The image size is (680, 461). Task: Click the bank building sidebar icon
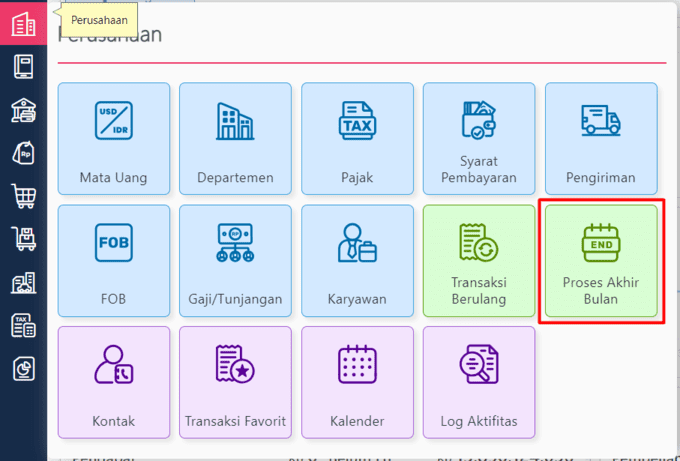pos(23,110)
